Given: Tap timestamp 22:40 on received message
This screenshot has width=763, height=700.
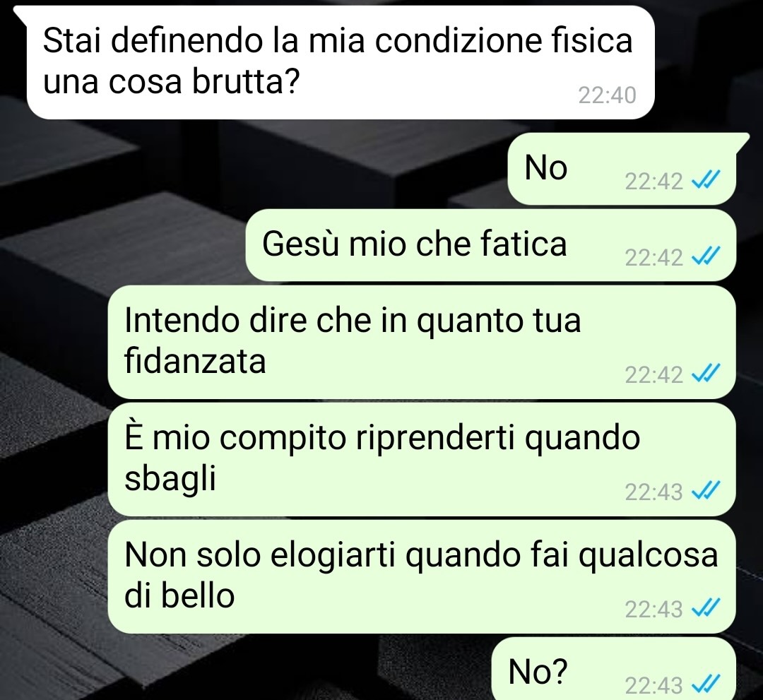Looking at the screenshot, I should 607,95.
